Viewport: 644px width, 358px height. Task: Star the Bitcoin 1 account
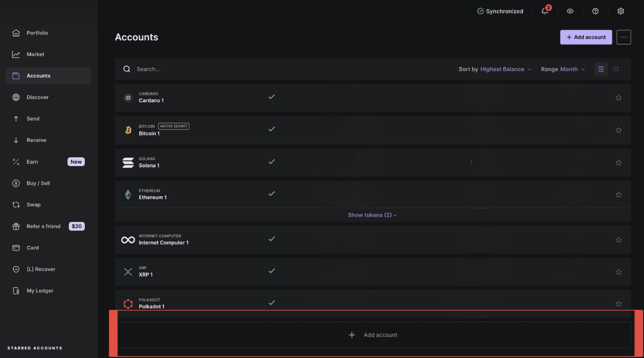(x=618, y=129)
